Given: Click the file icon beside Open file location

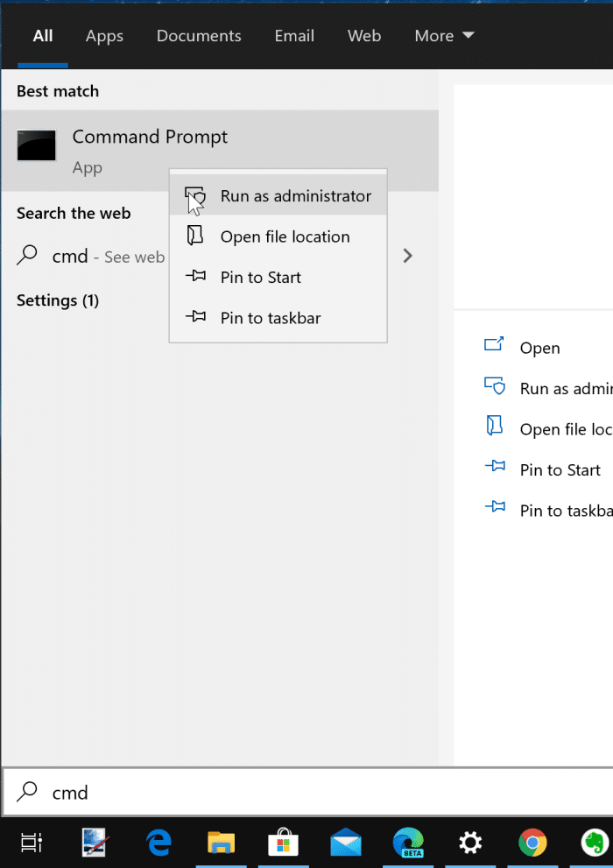Looking at the screenshot, I should tap(194, 236).
